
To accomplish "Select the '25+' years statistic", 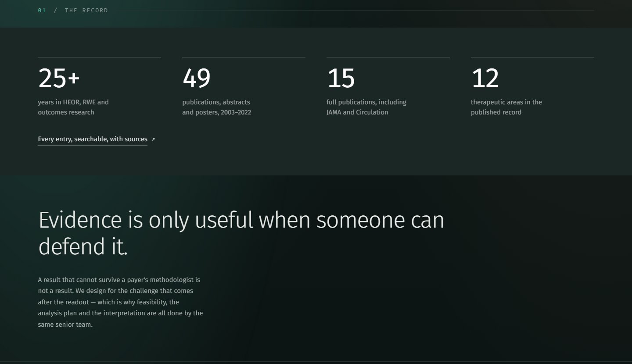I will pyautogui.click(x=59, y=79).
